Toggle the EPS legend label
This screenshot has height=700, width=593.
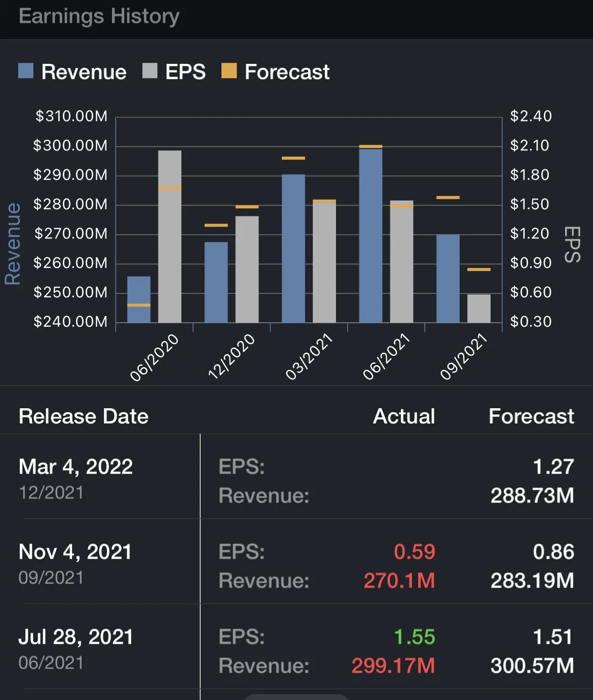186,72
